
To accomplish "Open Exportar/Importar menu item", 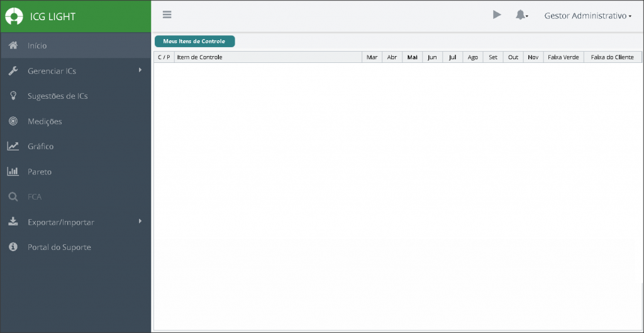I will (75, 222).
